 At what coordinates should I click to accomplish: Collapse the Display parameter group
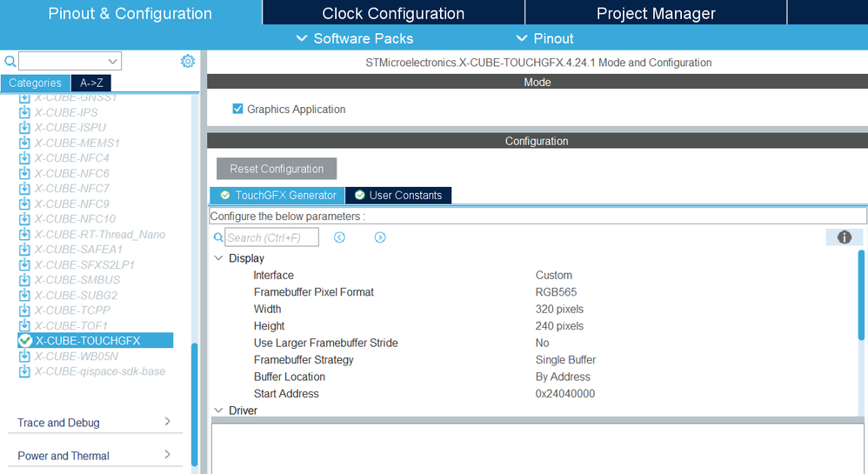[218, 258]
